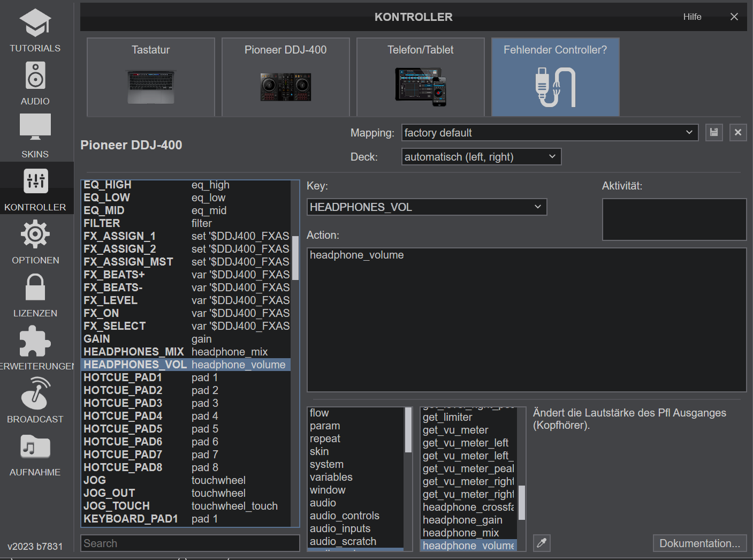Select the EQ_MID mapping row
Viewport: 753px width, 560px height.
(186, 210)
